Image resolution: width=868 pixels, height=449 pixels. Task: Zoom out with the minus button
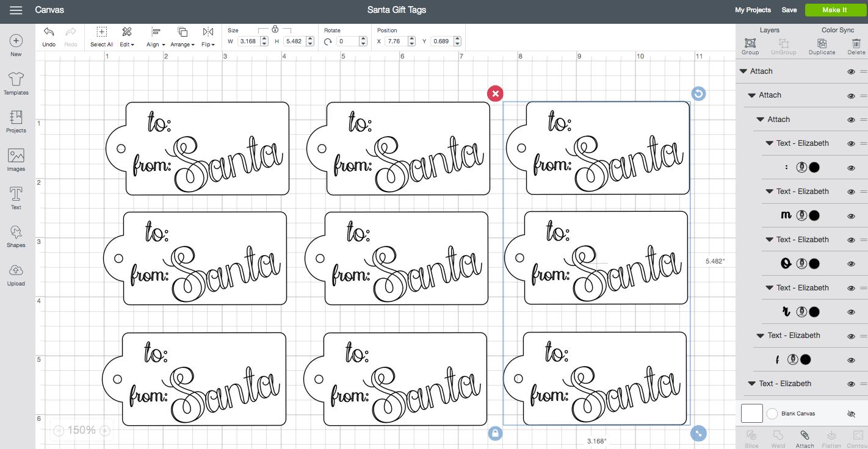[x=59, y=431]
